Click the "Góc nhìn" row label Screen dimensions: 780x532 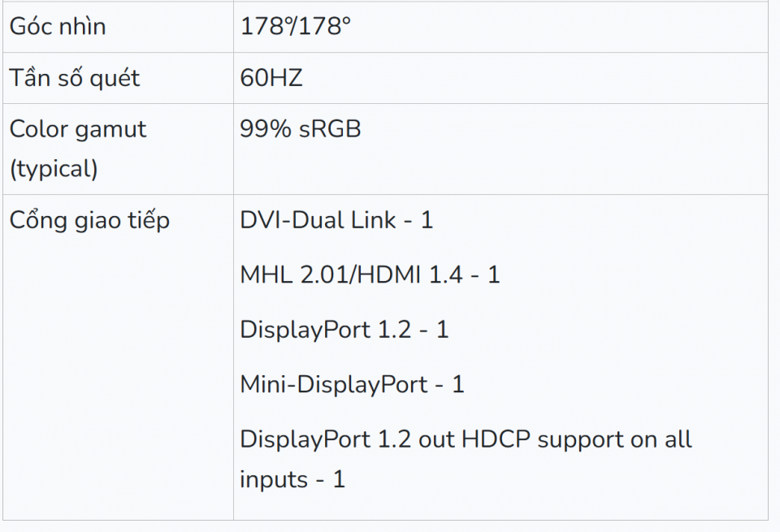58,27
